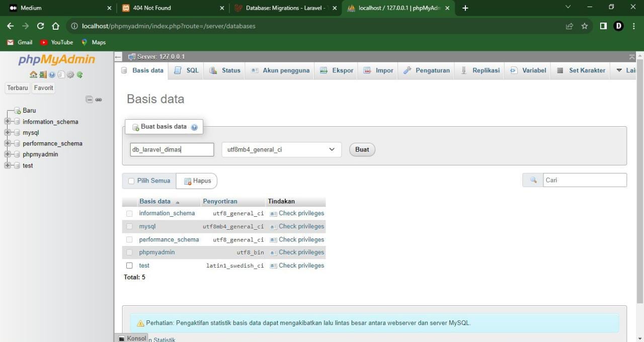Click the magnifier icon next to the Cari box
This screenshot has width=644, height=342.
(x=533, y=180)
